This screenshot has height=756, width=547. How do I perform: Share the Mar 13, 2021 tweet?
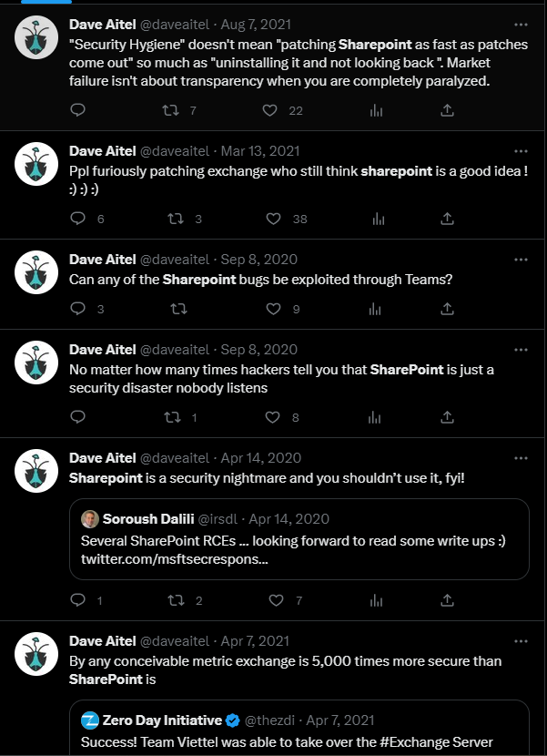coord(447,219)
